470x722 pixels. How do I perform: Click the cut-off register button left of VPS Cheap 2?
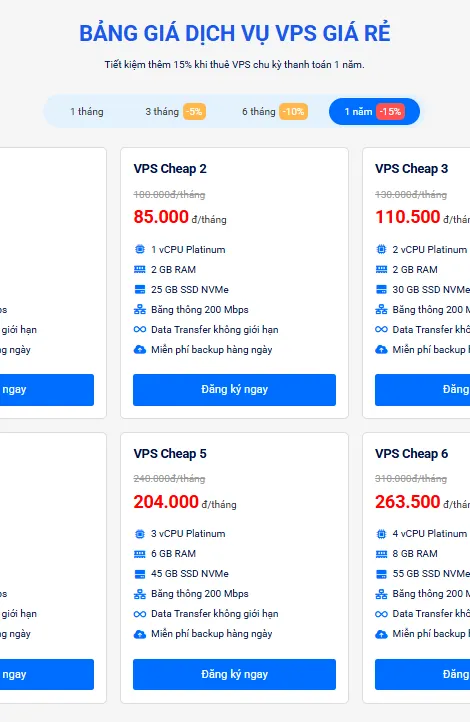46,390
